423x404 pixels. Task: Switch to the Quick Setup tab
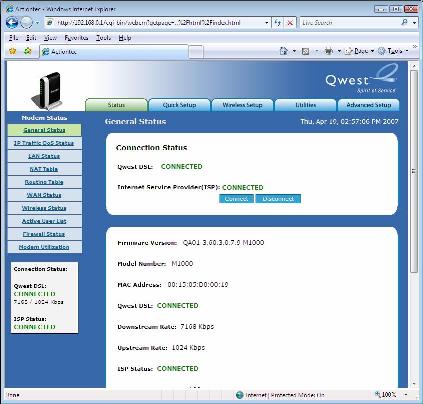[x=179, y=105]
